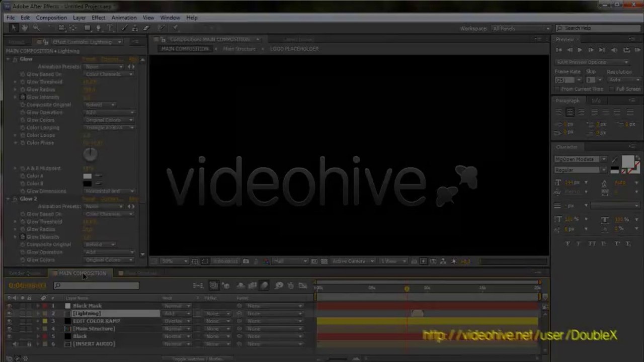Click the Character fill color swatch
Image resolution: width=644 pixels, height=362 pixels.
[x=628, y=161]
